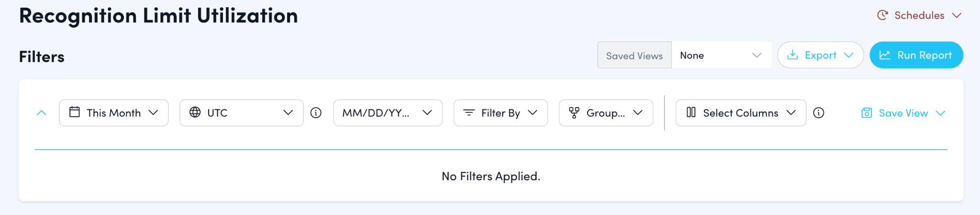Expand Save View options chevron
The image size is (980, 215).
[941, 113]
